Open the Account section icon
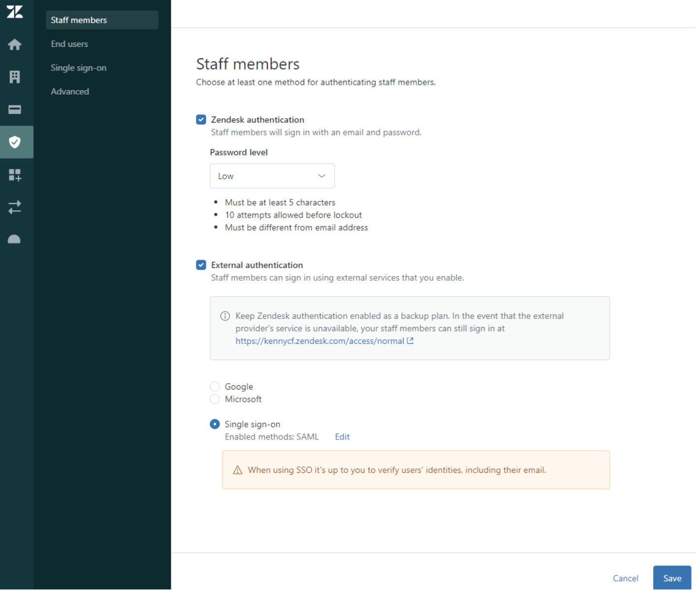The height and width of the screenshot is (594, 700). tap(15, 77)
